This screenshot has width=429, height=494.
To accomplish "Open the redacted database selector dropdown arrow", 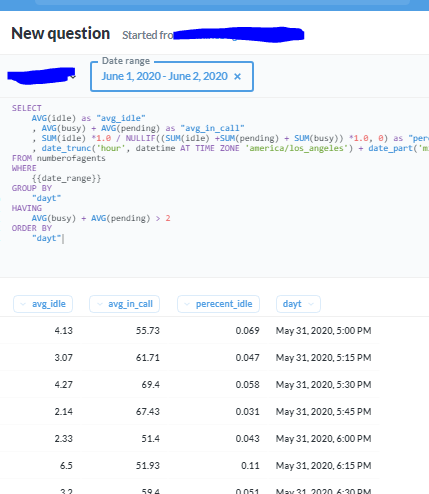I will [73, 77].
